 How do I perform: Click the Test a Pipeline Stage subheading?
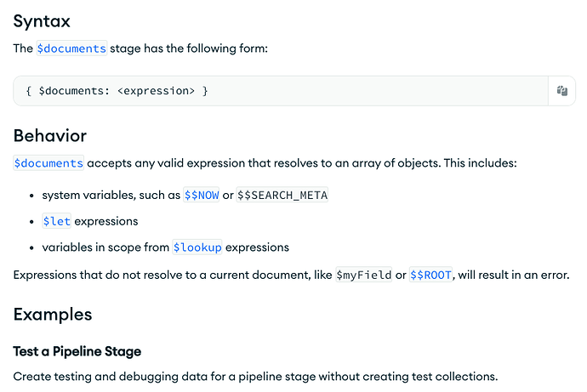(x=77, y=351)
